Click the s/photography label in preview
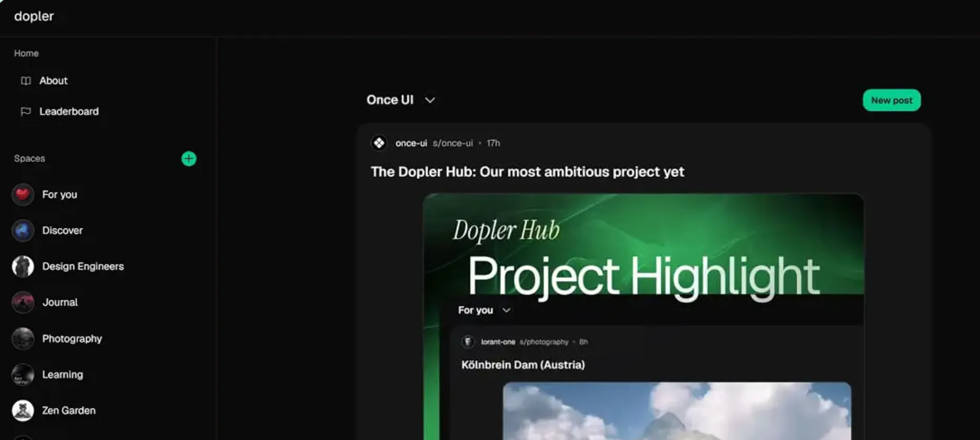 544,342
